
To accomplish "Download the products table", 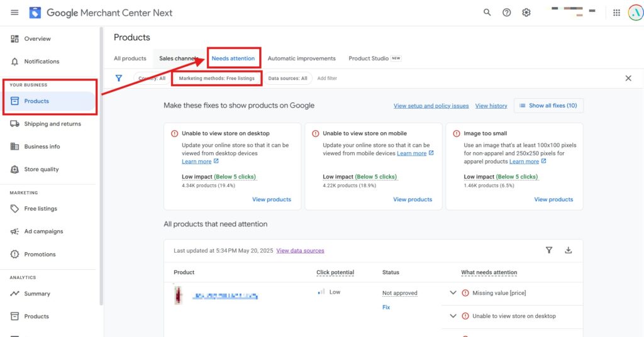I will click(x=568, y=250).
